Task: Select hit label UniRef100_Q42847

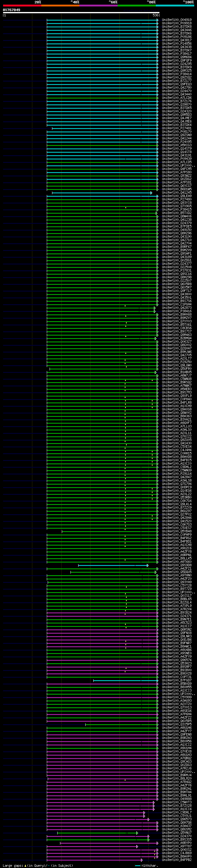Action: pyautogui.click(x=177, y=477)
